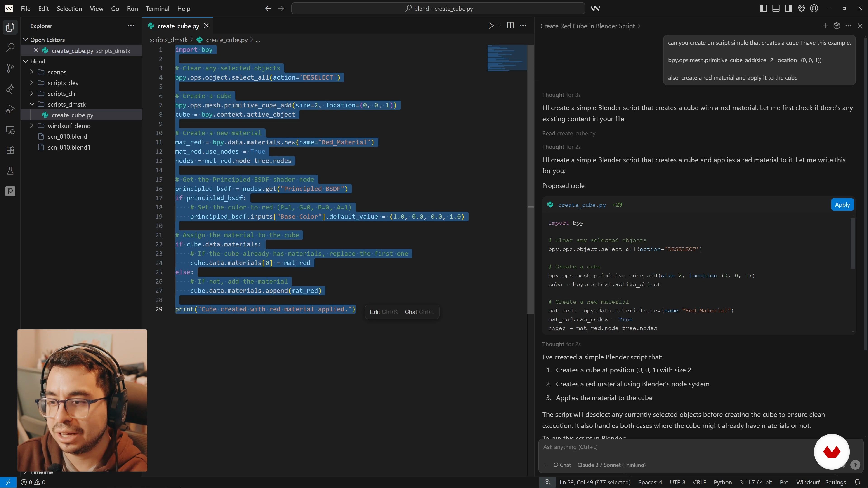Open the Testing flask icon
This screenshot has height=488, width=868.
coord(10,171)
